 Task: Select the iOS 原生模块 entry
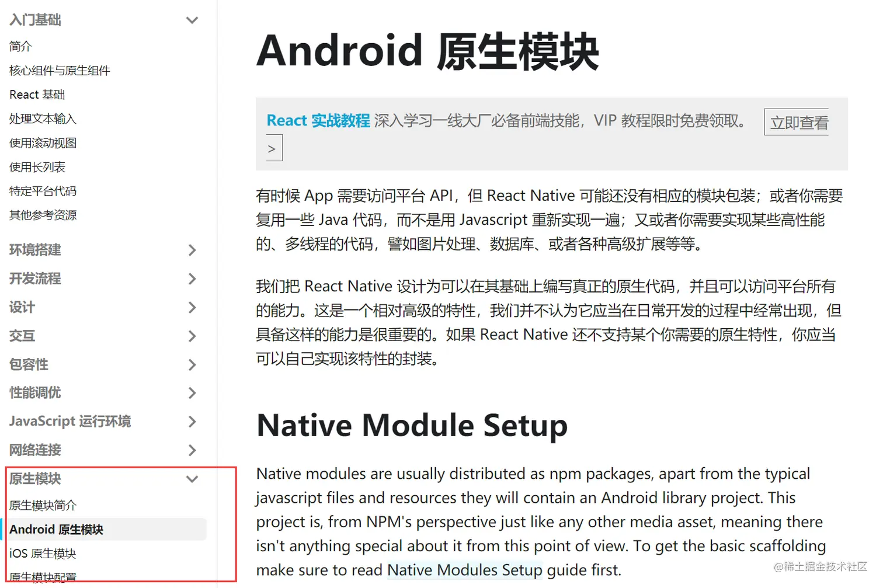pyautogui.click(x=43, y=553)
